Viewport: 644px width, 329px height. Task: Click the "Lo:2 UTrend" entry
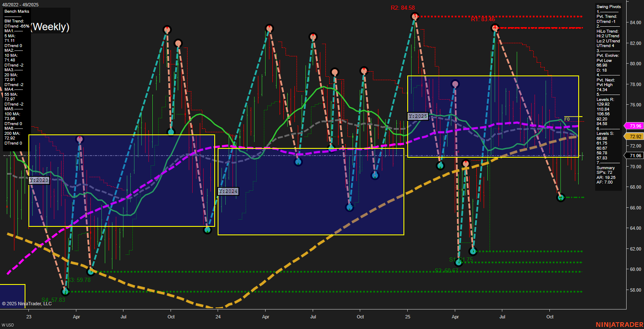point(608,41)
